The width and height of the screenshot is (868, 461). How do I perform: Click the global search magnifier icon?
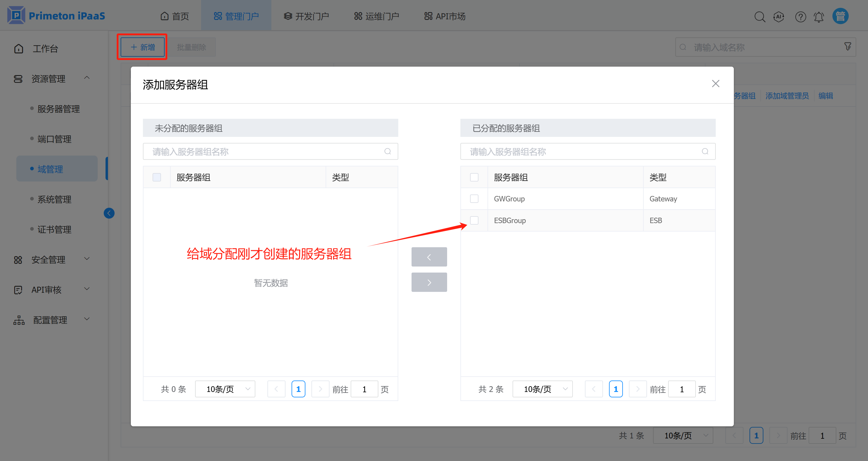[759, 17]
